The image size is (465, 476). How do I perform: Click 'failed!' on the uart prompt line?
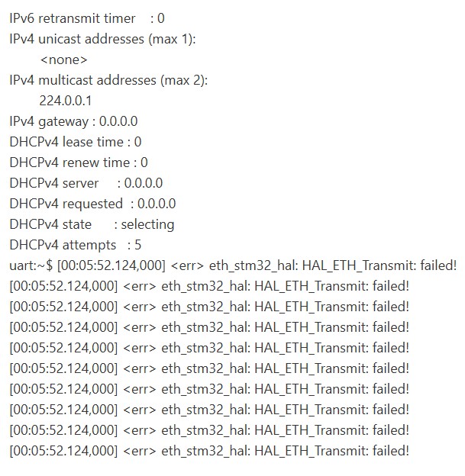[438, 265]
